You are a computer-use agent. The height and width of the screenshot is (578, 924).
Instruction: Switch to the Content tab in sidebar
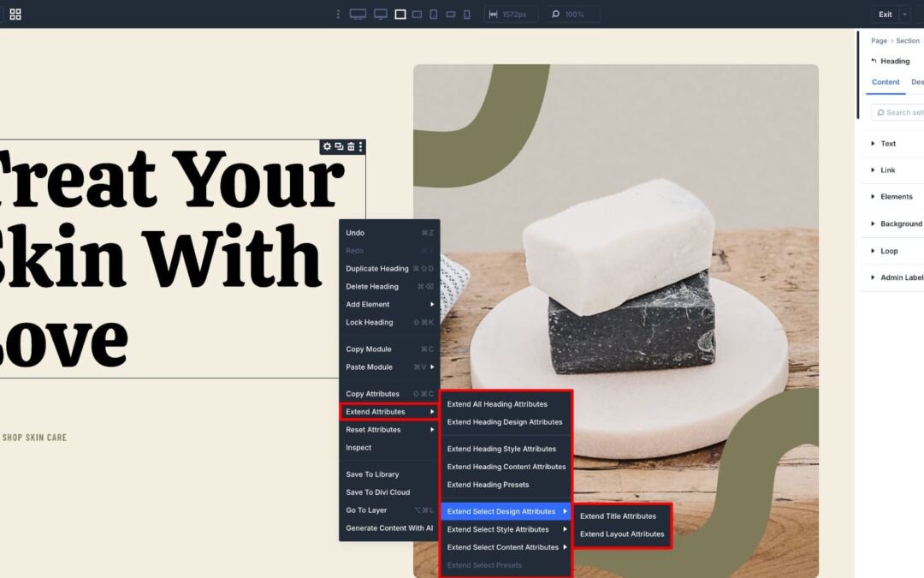(885, 82)
